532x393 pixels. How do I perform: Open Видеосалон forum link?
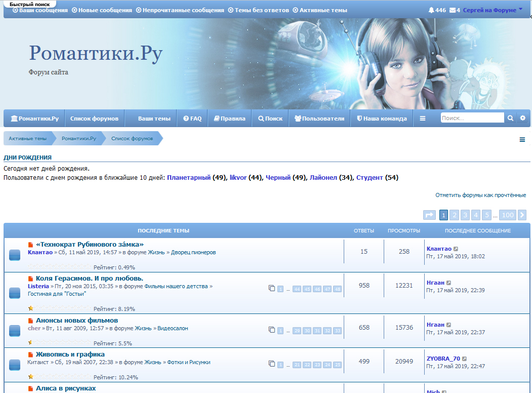click(173, 329)
